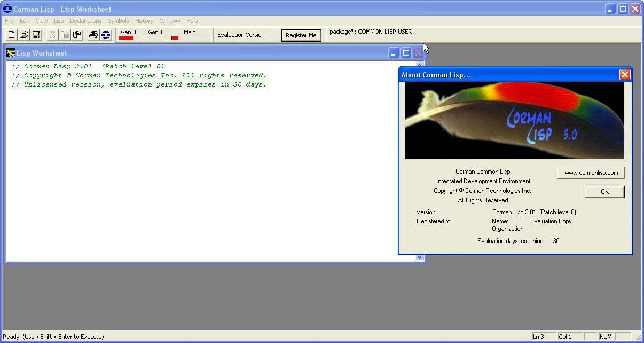
Task: Open the Window menu
Action: (x=170, y=21)
